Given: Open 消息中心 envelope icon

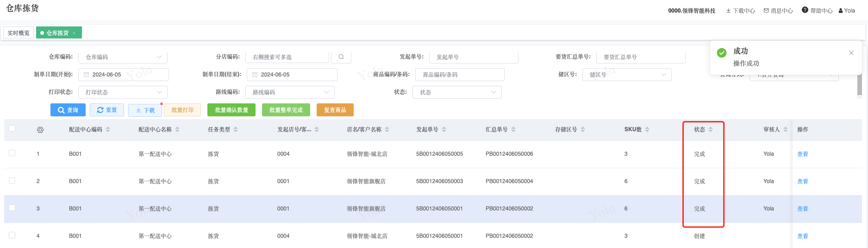Looking at the screenshot, I should (766, 11).
